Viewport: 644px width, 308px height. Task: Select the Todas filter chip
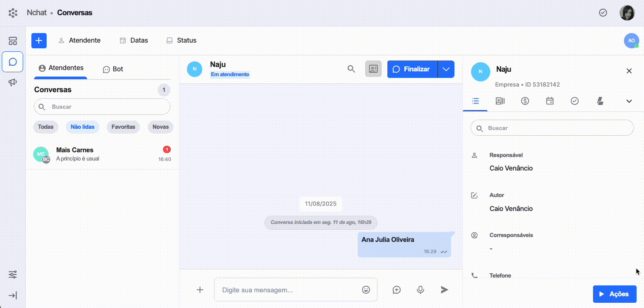coord(46,127)
